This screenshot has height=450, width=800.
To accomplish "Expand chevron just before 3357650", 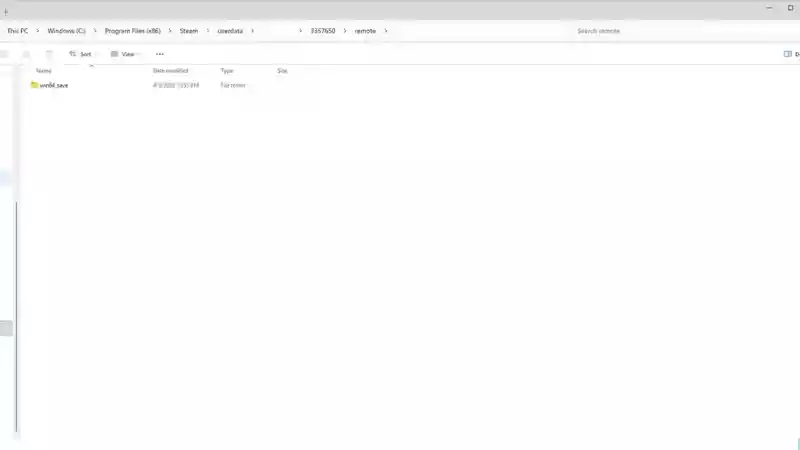I will tap(300, 31).
